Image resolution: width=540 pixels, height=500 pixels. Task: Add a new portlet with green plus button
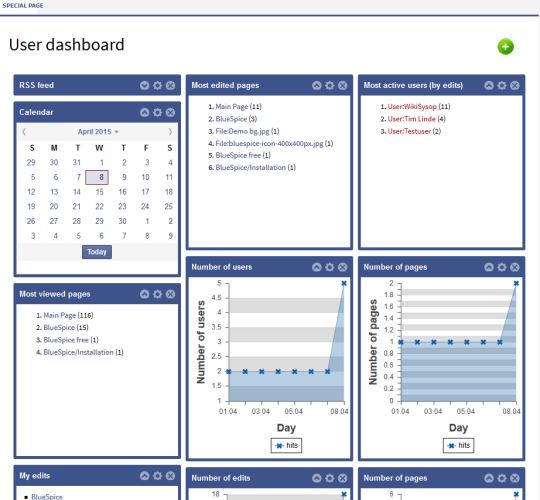click(505, 46)
